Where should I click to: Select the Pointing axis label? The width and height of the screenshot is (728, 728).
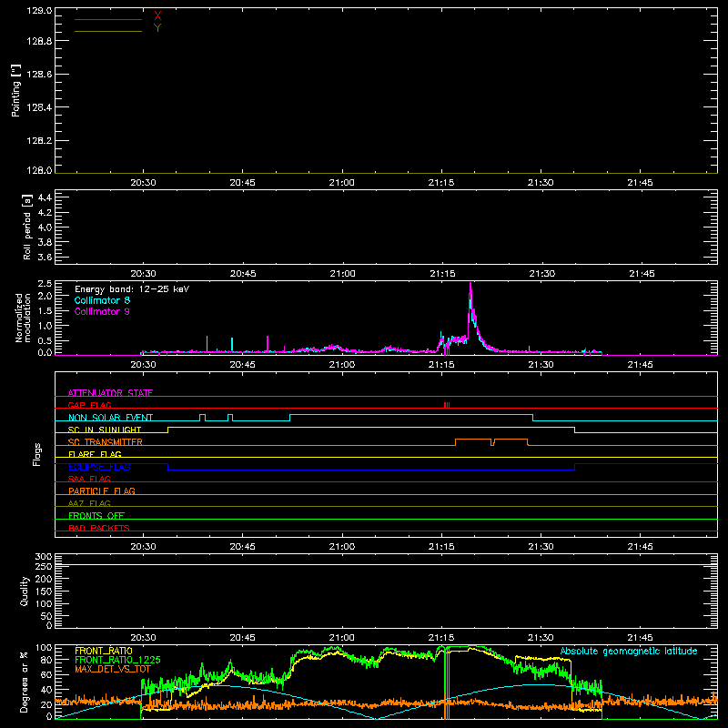click(15, 90)
